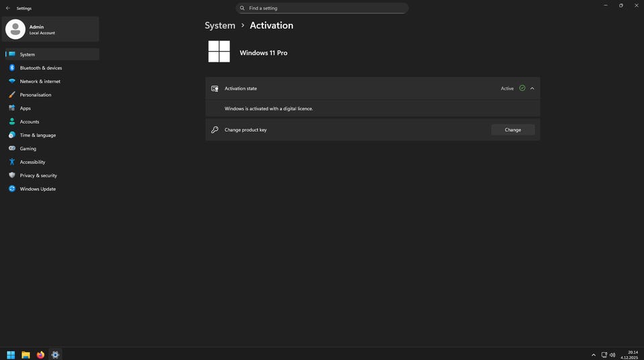Click the Privacy & security shield icon
The width and height of the screenshot is (644, 360).
pyautogui.click(x=12, y=175)
